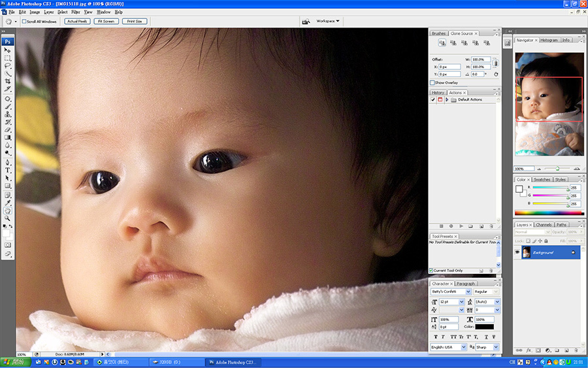Uncheck Current Tool Only checkbox
Image resolution: width=588 pixels, height=368 pixels.
coord(432,271)
